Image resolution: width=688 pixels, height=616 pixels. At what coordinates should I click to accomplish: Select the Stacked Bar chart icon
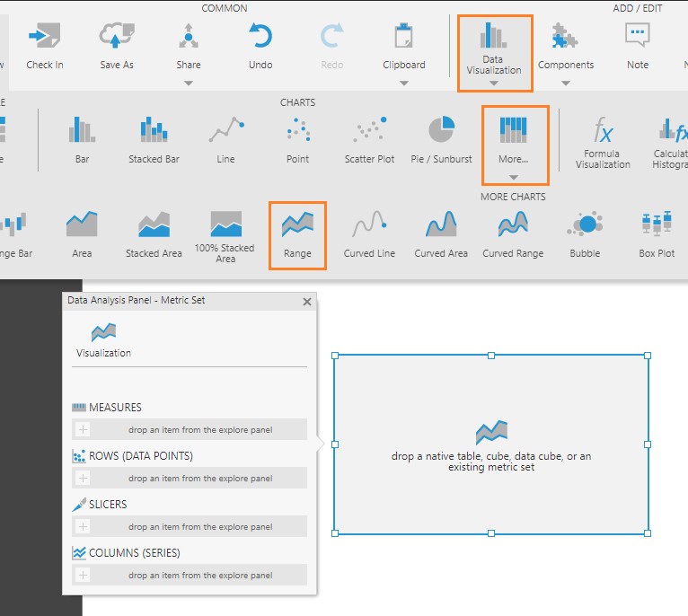(154, 131)
